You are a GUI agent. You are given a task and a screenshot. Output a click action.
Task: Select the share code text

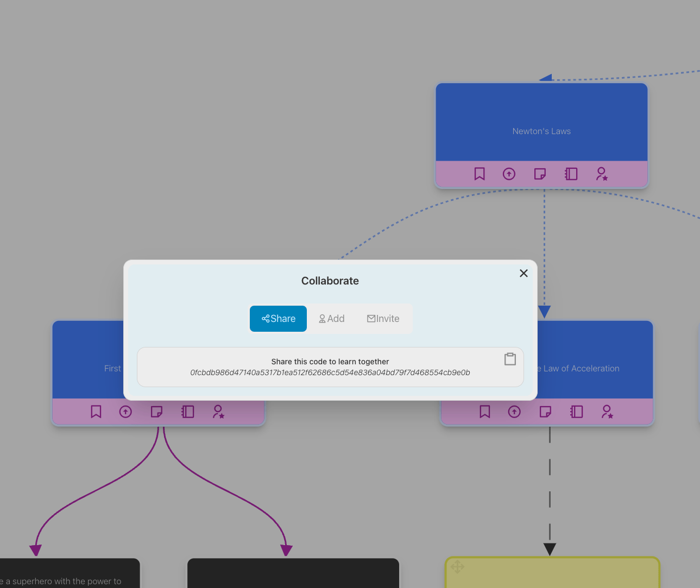[x=330, y=372]
